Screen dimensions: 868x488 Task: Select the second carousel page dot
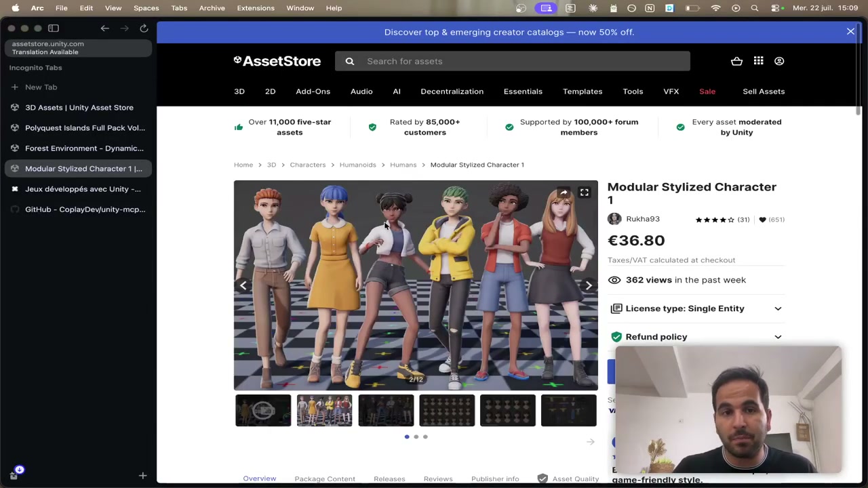(x=416, y=436)
